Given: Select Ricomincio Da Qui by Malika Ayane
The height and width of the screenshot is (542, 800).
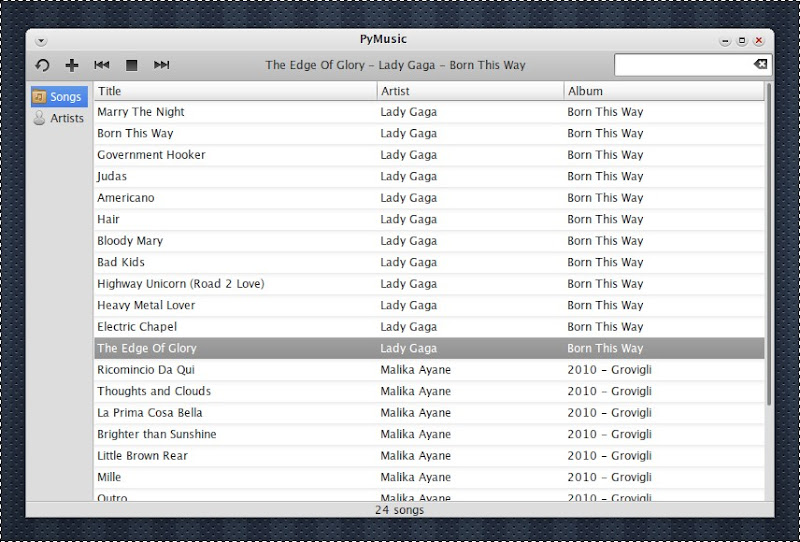Looking at the screenshot, I should [x=147, y=370].
